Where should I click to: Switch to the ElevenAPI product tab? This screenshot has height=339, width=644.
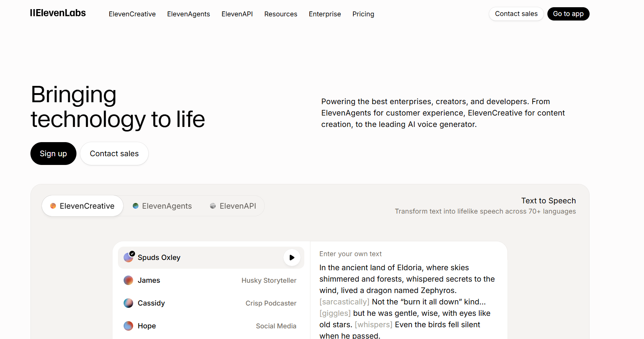[233, 206]
